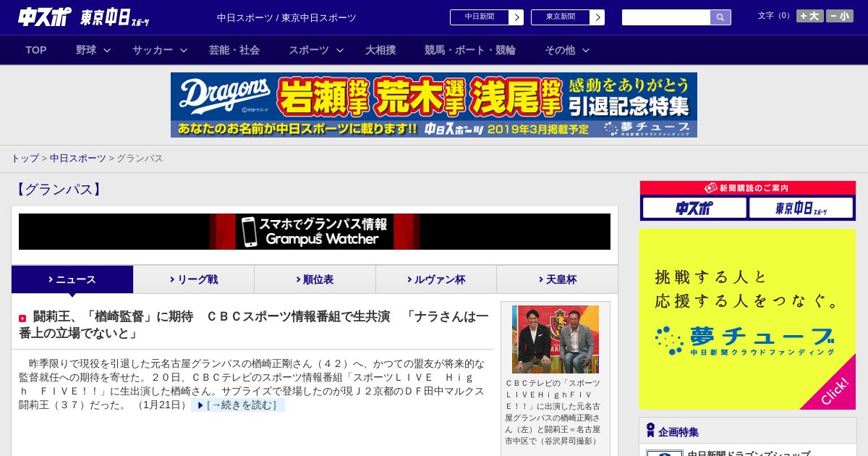Click the search magnifier button
868x456 pixels.
point(720,17)
